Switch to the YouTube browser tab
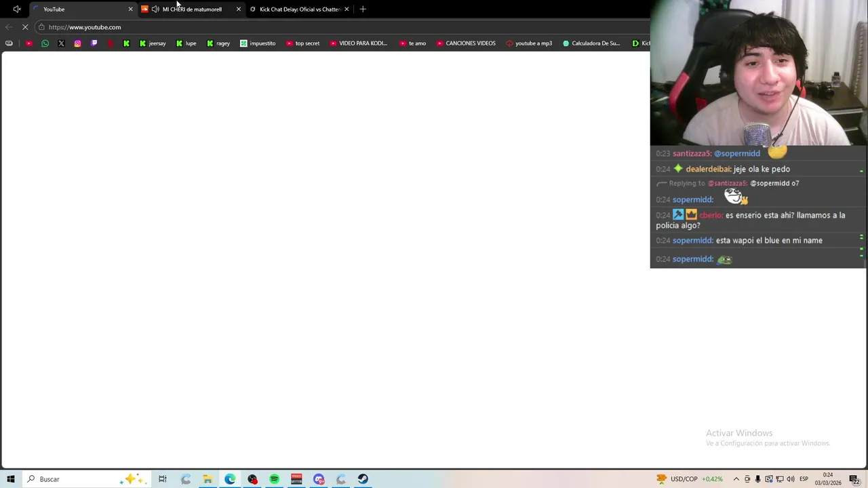 [x=81, y=9]
